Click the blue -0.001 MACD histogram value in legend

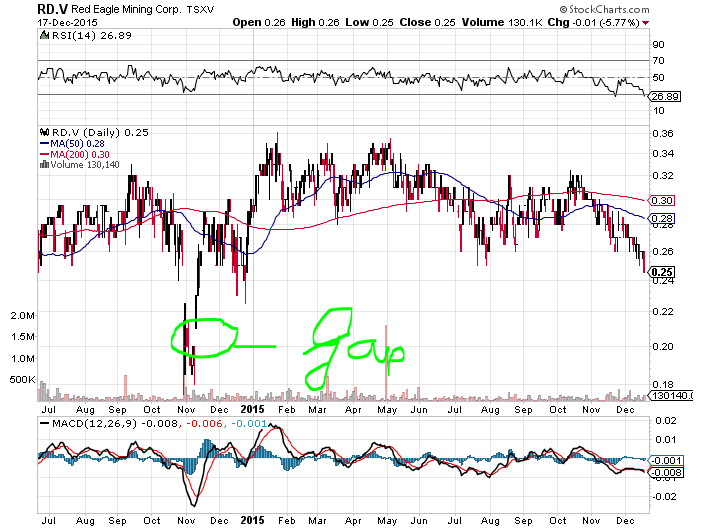coord(249,423)
